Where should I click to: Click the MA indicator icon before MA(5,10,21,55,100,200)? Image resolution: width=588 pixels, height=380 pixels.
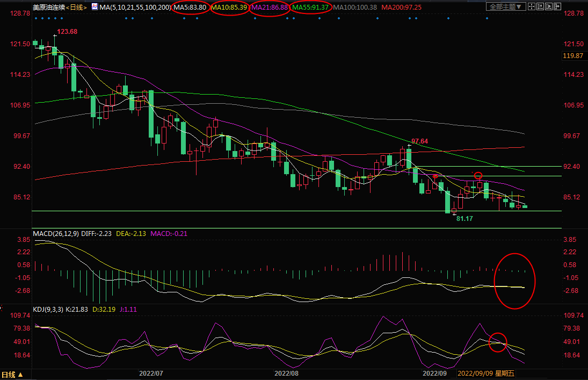coord(95,7)
